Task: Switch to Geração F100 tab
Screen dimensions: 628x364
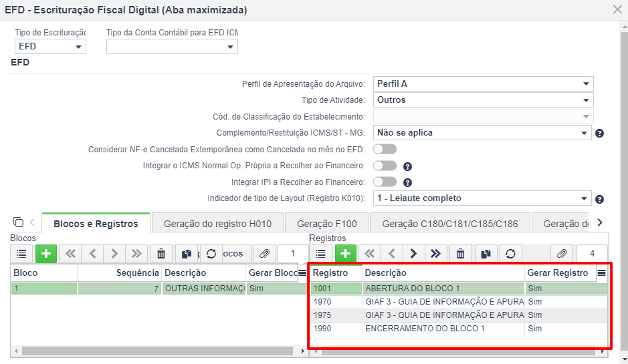Action: [x=327, y=224]
